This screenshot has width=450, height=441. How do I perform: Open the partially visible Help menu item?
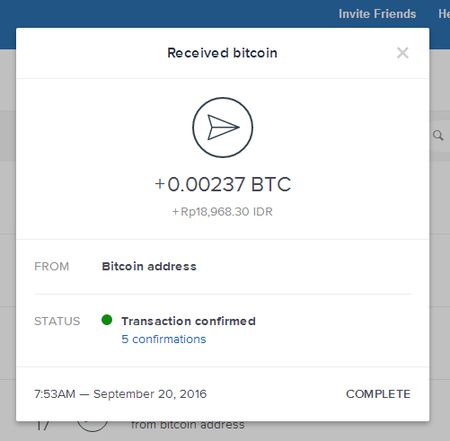444,14
